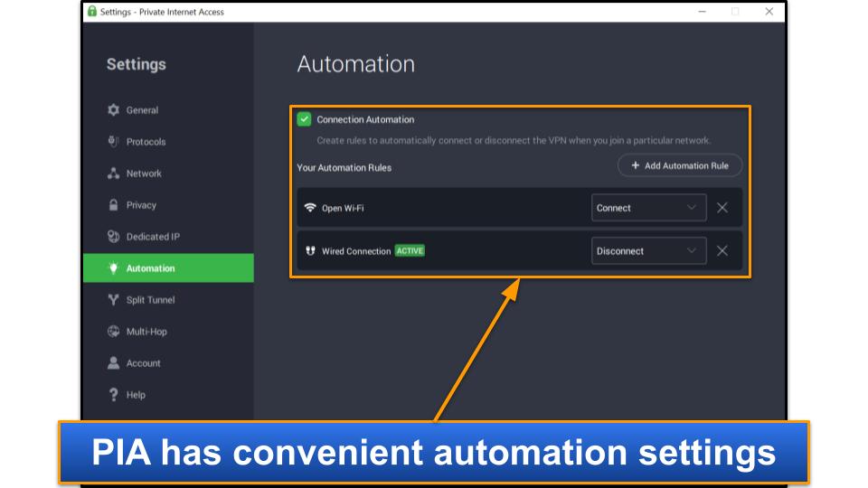Click the Connection Automation label text
The width and height of the screenshot is (868, 488).
click(365, 119)
